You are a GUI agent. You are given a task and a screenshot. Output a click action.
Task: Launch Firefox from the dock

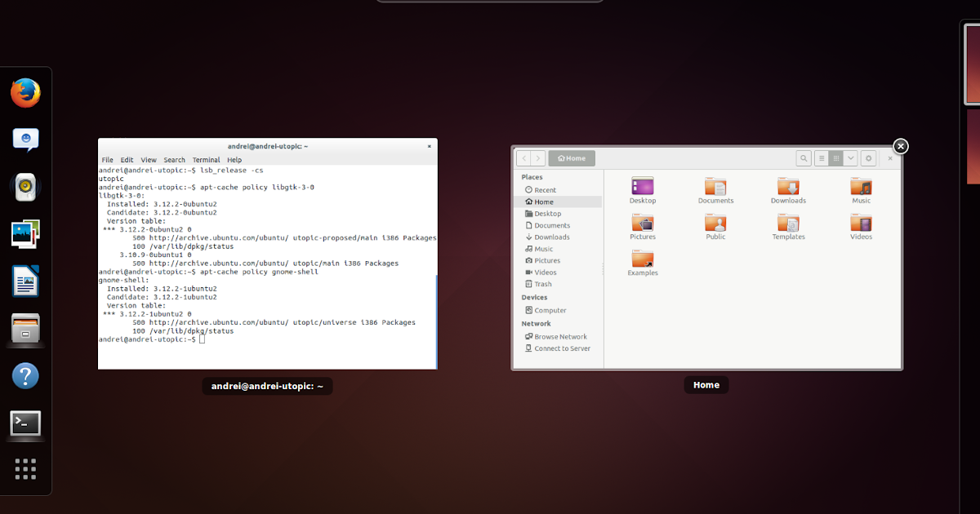pos(25,93)
